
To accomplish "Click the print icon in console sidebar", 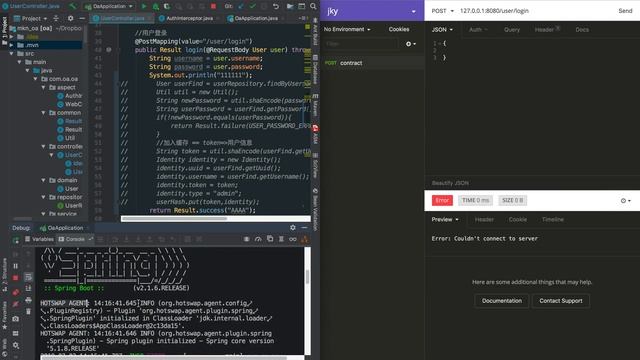I will tap(28, 300).
